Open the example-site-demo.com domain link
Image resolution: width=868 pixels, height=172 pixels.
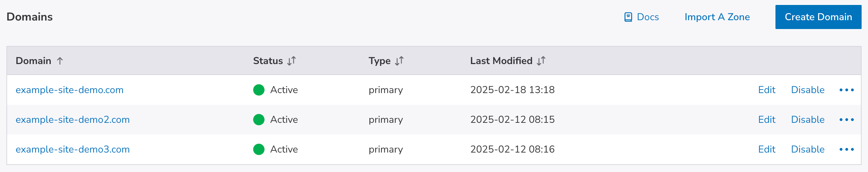69,90
